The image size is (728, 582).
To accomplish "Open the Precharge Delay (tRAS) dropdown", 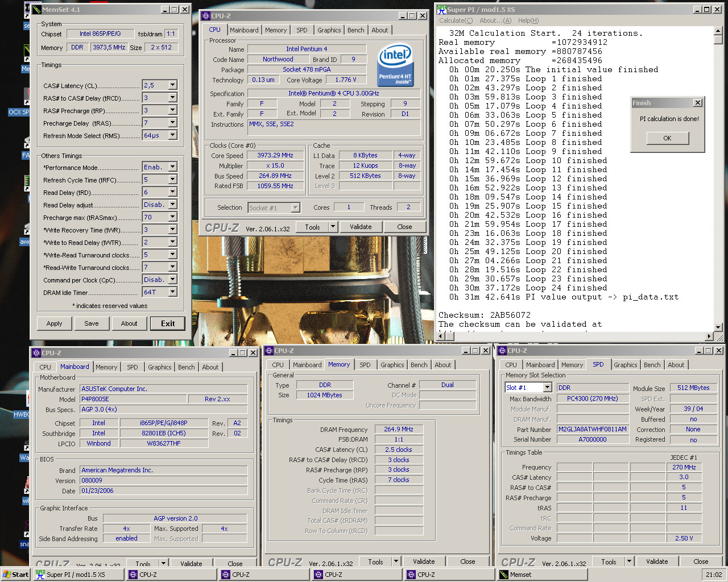I will coord(172,123).
